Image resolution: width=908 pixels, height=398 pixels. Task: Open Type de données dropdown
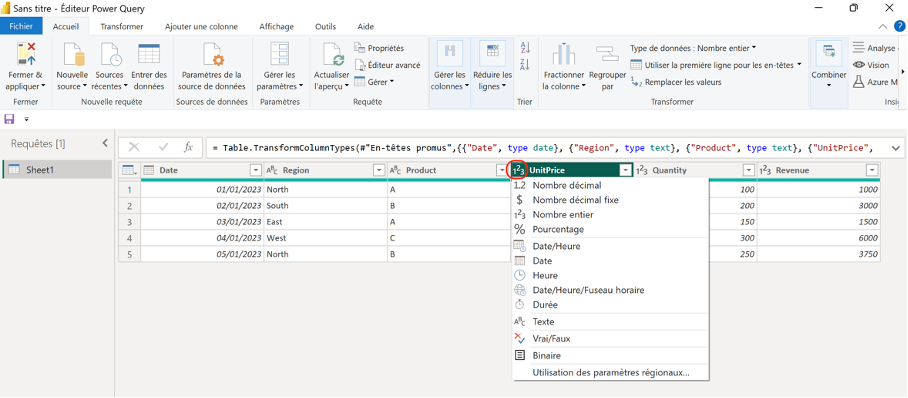click(693, 48)
